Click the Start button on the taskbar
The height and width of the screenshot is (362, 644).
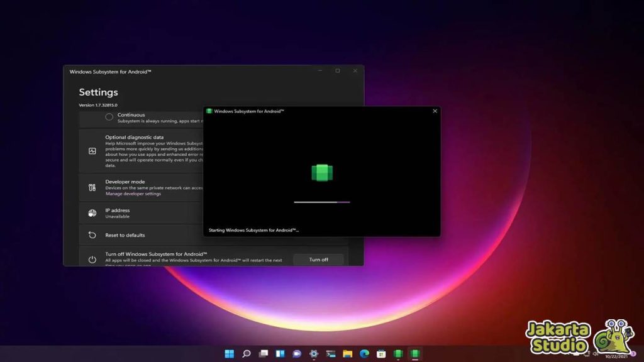[x=230, y=353]
